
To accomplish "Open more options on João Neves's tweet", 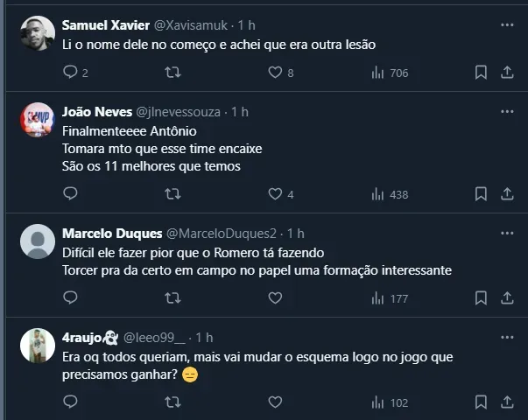I will point(507,112).
